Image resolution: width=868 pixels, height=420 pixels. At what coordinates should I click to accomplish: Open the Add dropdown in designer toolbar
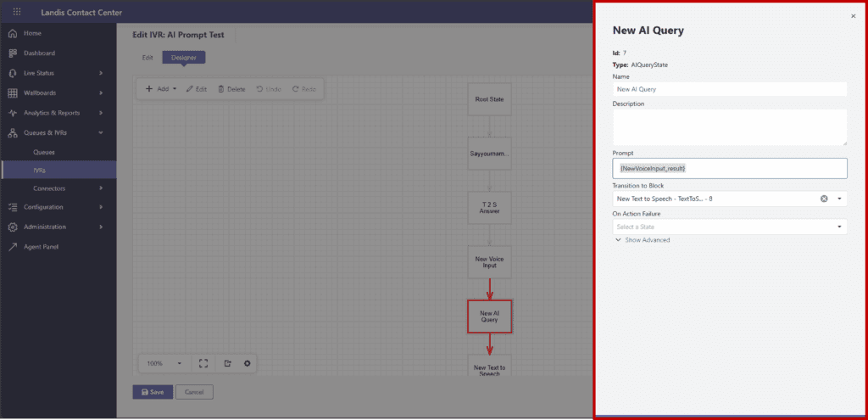pyautogui.click(x=161, y=89)
